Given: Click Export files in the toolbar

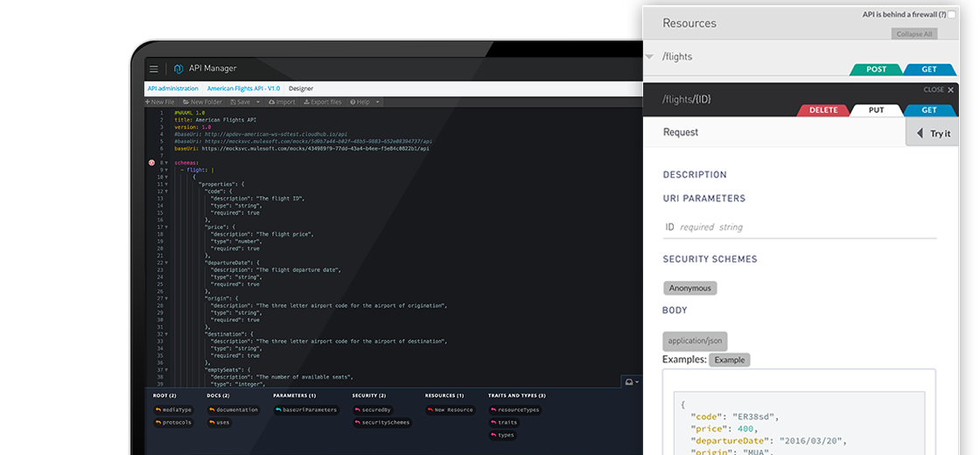Looking at the screenshot, I should coord(322,102).
